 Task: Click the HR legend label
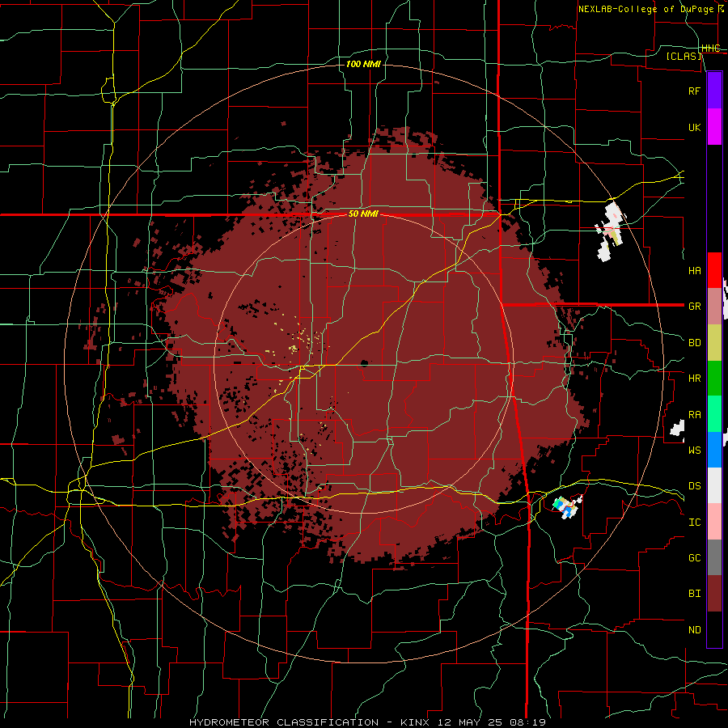[694, 379]
